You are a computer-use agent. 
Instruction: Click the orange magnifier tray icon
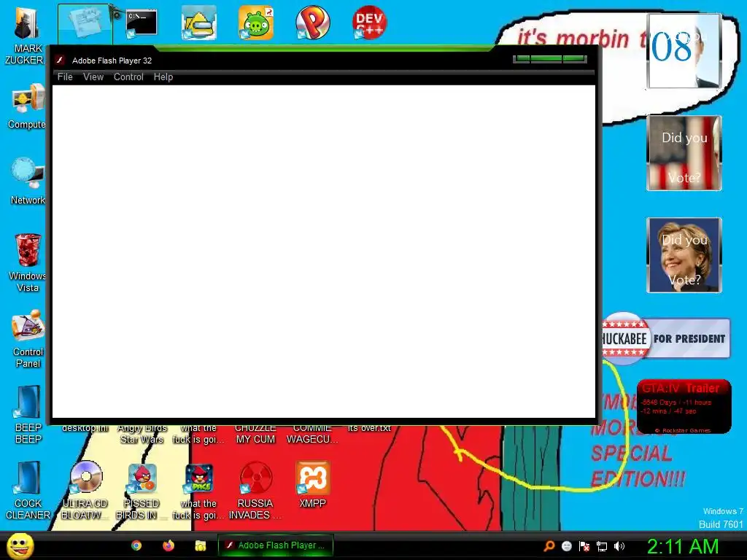549,546
